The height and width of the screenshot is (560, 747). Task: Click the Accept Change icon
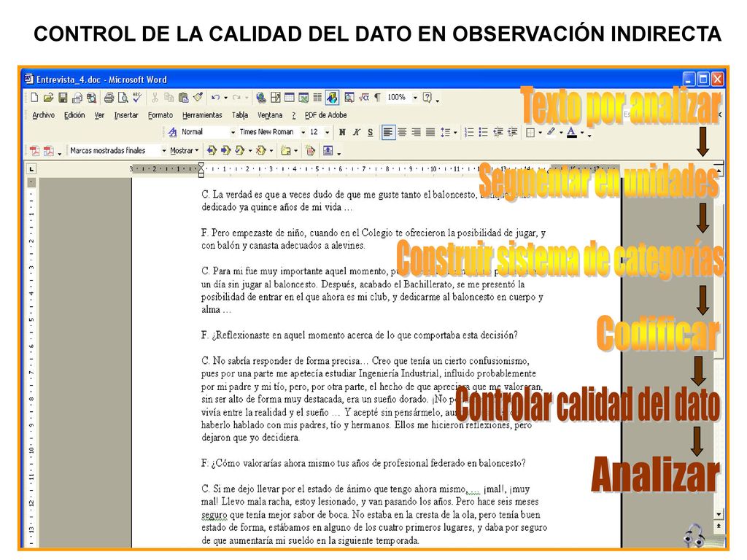(239, 151)
